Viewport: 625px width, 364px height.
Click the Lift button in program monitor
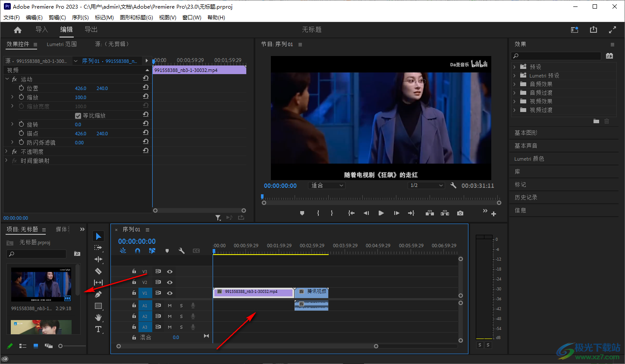[x=430, y=213]
